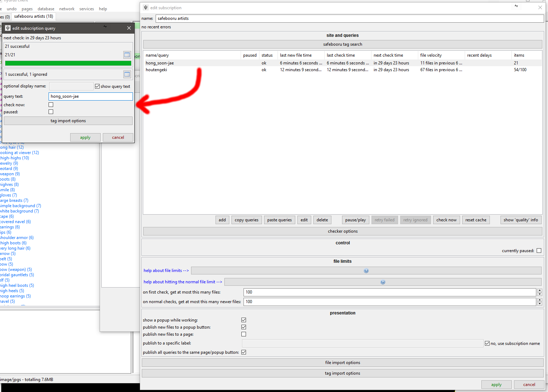Click the 'on first check' files number field

390,292
